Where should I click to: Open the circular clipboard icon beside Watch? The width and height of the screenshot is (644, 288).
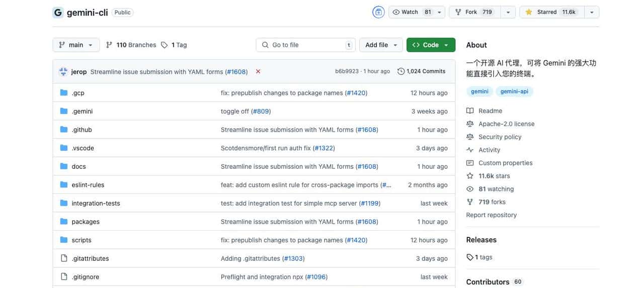click(378, 12)
